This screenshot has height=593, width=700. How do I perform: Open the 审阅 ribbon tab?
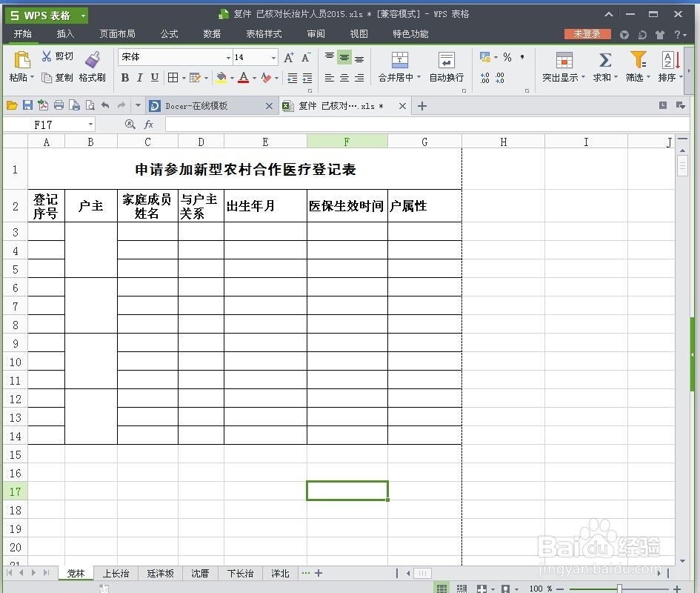pos(316,34)
